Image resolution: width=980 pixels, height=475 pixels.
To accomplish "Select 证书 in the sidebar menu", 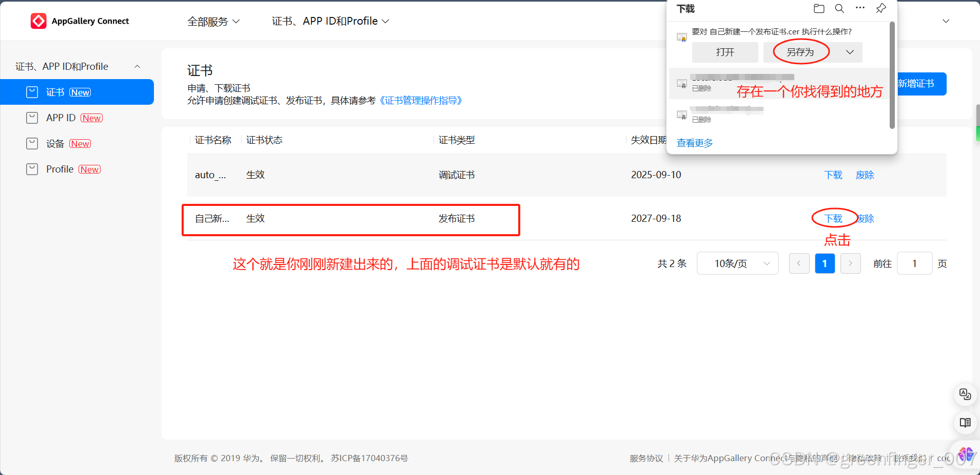I will (x=77, y=92).
